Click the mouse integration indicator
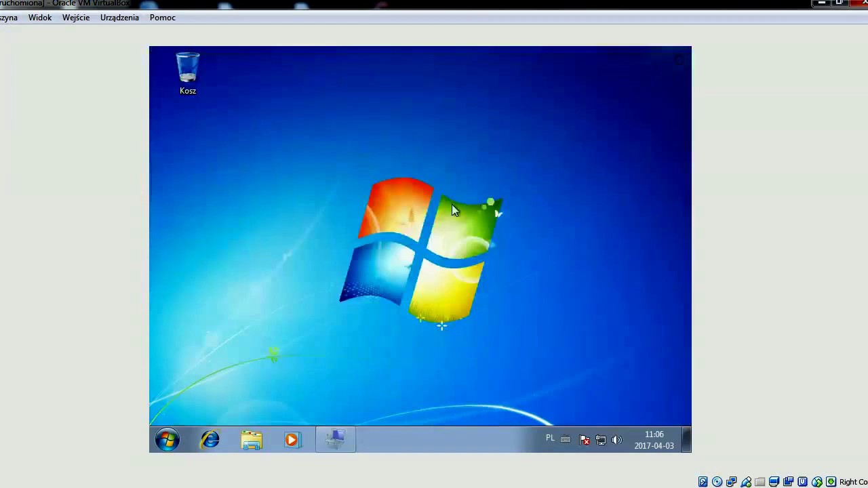Viewport: 868px width, 488px height. [x=817, y=482]
